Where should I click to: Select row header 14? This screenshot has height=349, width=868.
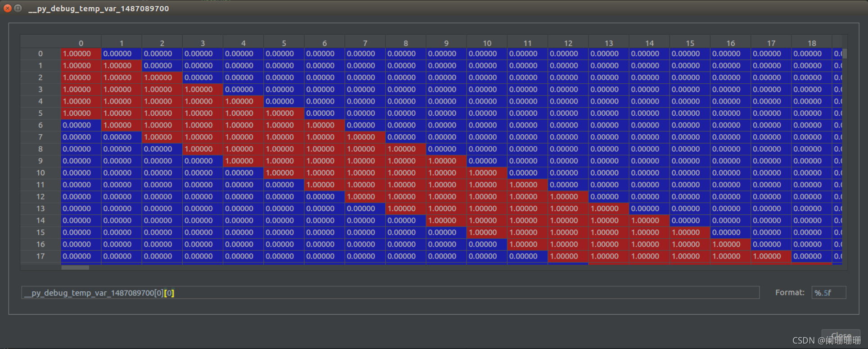click(x=40, y=221)
